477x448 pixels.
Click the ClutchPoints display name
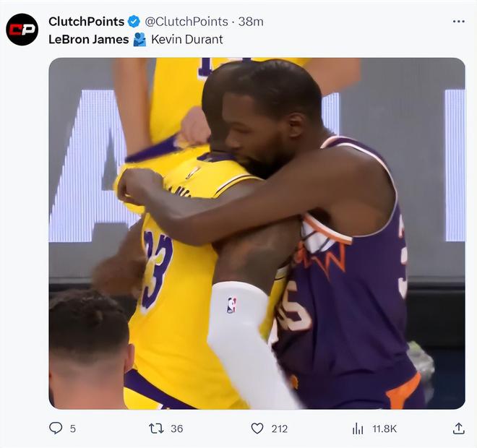[x=87, y=22]
